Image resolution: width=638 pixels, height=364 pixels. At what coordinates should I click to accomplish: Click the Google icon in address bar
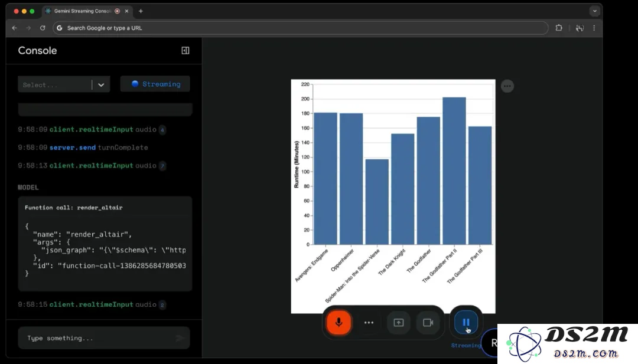coord(60,28)
